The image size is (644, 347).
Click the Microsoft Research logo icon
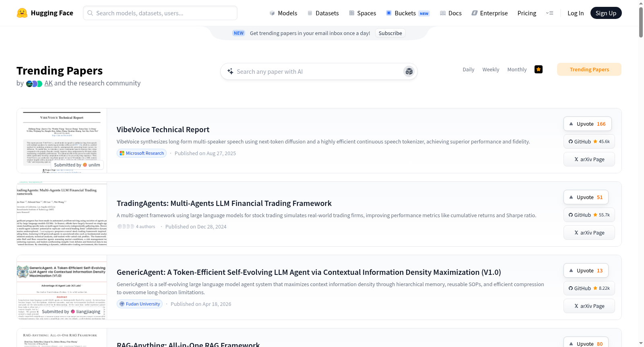coord(122,153)
